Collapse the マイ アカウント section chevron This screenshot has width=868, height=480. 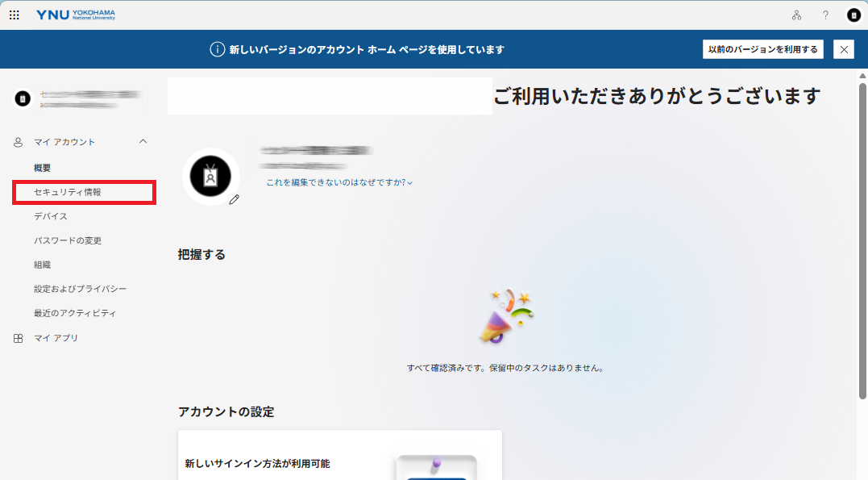click(x=143, y=141)
